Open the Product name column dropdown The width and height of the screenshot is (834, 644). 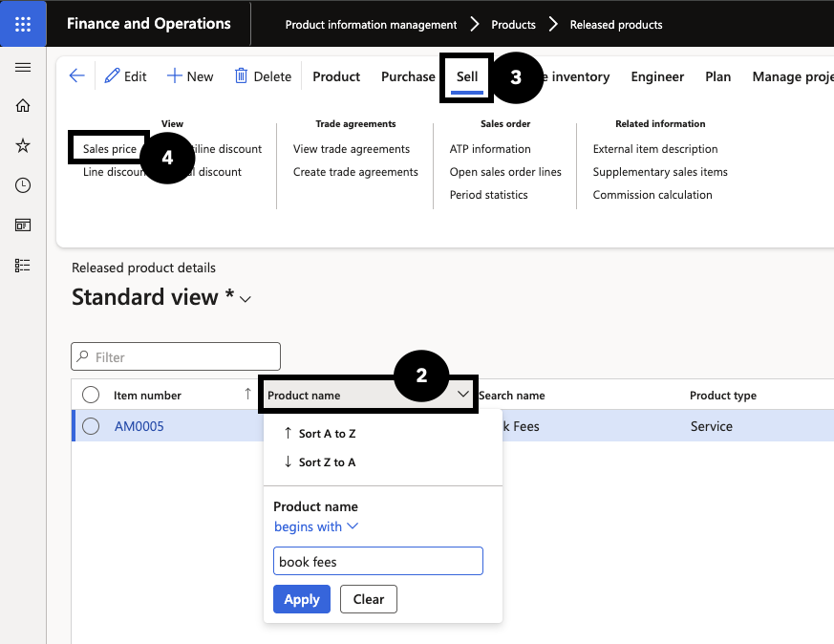tap(462, 394)
